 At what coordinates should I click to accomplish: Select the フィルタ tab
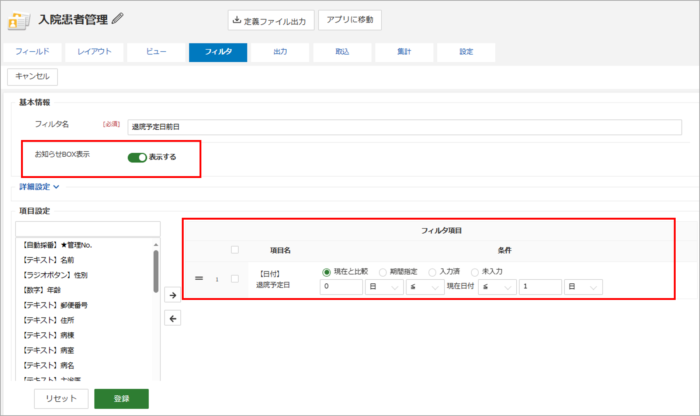click(218, 52)
